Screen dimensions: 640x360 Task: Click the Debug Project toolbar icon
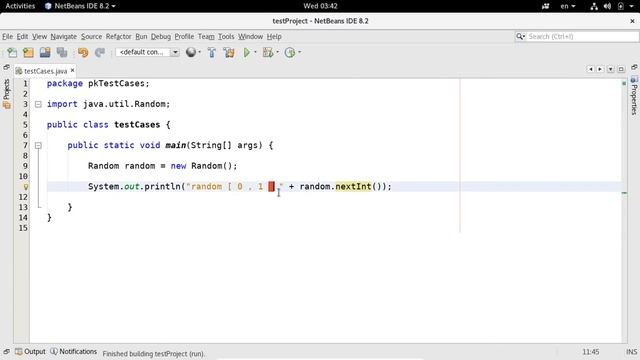coord(268,52)
